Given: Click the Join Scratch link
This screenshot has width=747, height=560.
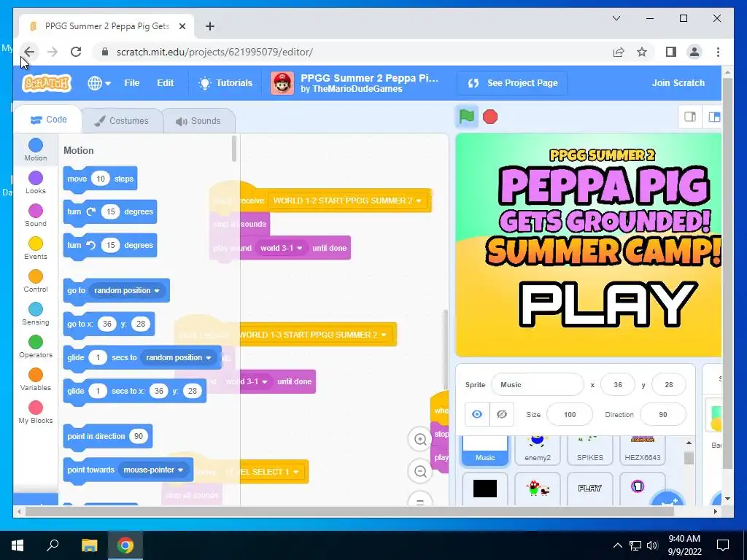Looking at the screenshot, I should pyautogui.click(x=678, y=83).
